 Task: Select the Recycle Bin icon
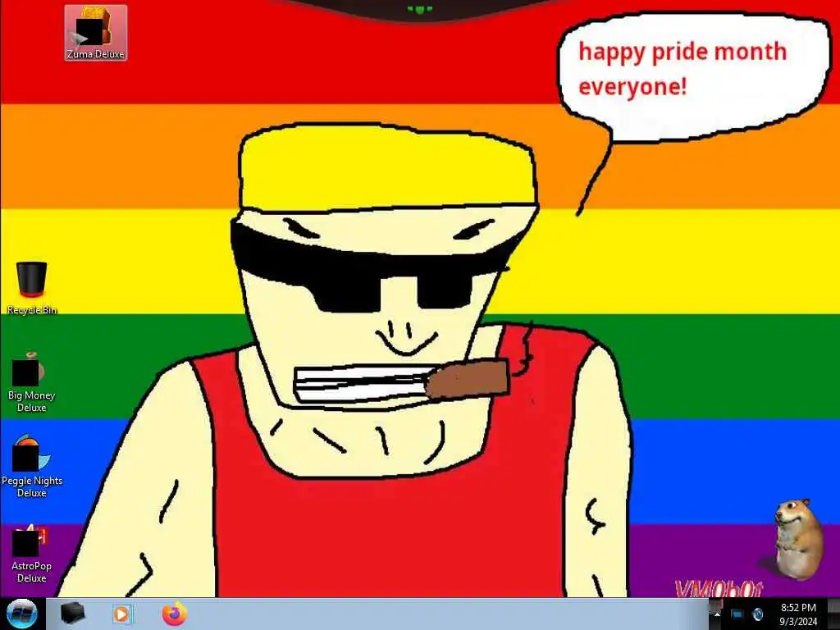coord(32,288)
